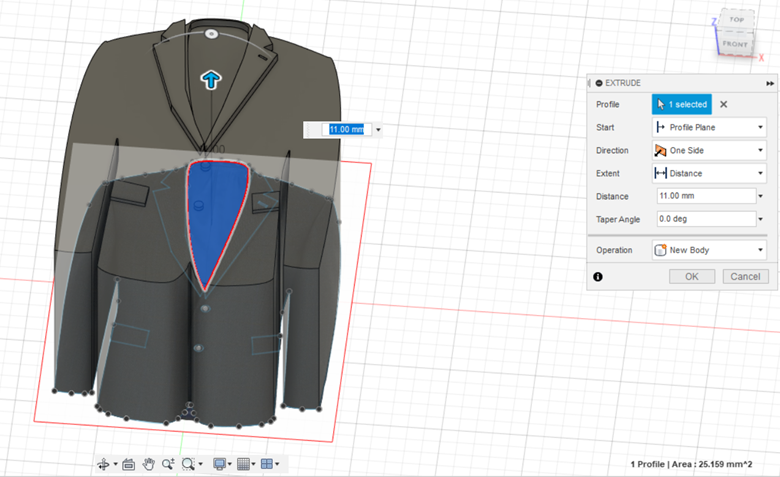Click the blue extrude distance arrow manipulator
Viewport: 780px width, 477px height.
point(211,79)
